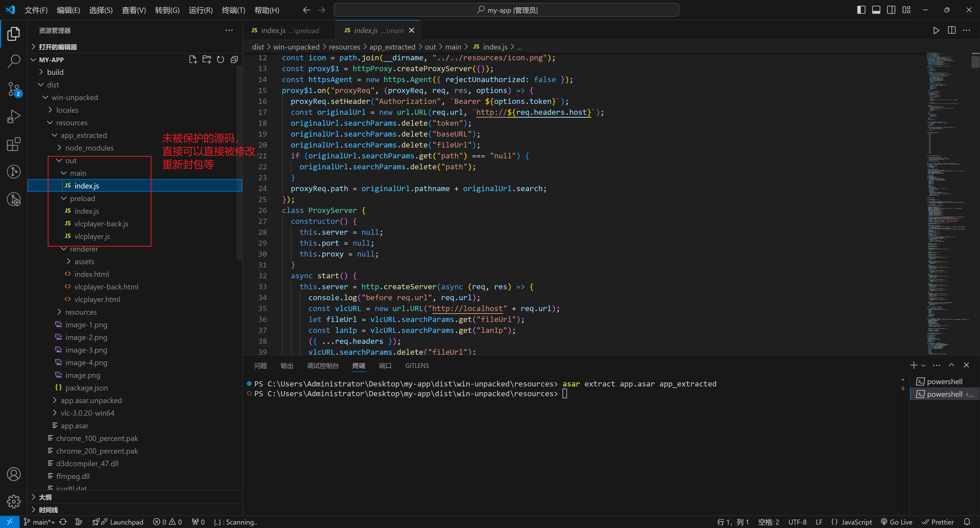The width and height of the screenshot is (980, 528).
Task: Change JavaScript language mode in status bar
Action: (851, 522)
